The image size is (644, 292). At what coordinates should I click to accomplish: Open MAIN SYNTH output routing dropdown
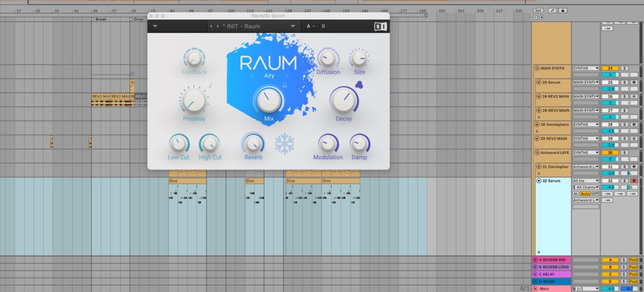point(586,68)
